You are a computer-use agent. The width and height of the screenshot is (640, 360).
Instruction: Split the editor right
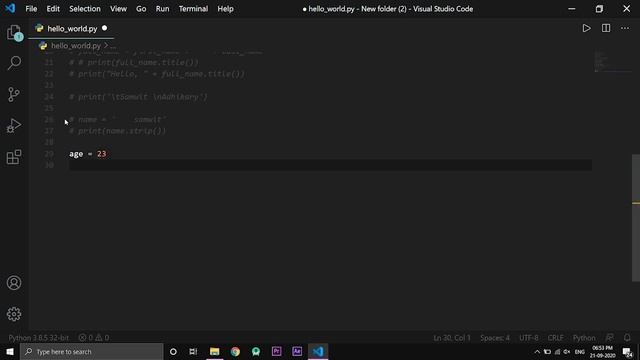click(x=606, y=28)
